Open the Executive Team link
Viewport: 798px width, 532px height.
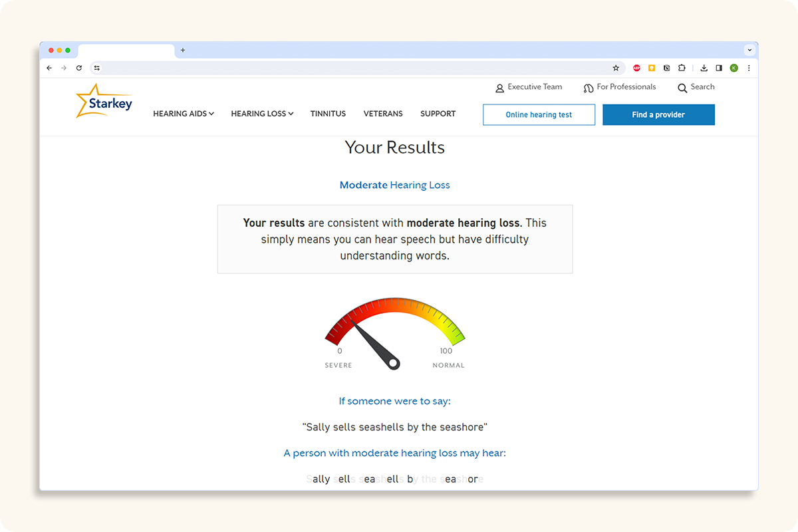tap(535, 87)
